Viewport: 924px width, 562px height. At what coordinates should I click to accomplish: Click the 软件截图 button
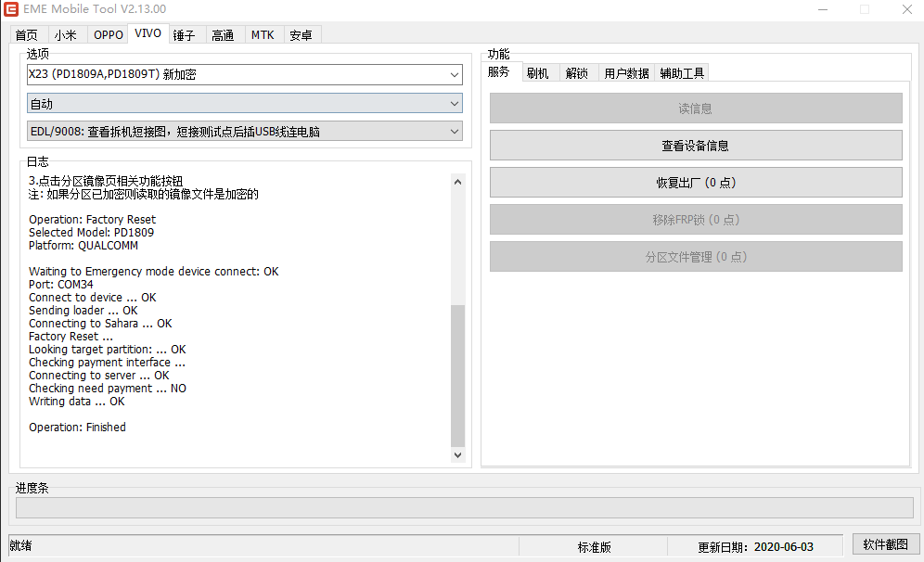[x=886, y=544]
